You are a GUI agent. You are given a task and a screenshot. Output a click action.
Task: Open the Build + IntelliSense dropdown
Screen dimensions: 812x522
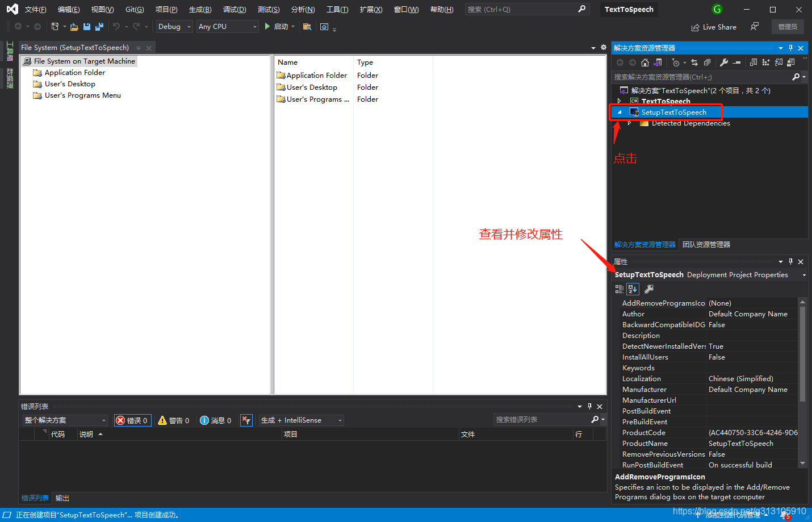pos(302,420)
